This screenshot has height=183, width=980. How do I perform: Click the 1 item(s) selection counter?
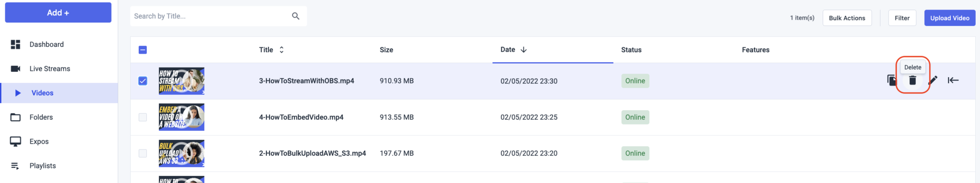click(802, 18)
